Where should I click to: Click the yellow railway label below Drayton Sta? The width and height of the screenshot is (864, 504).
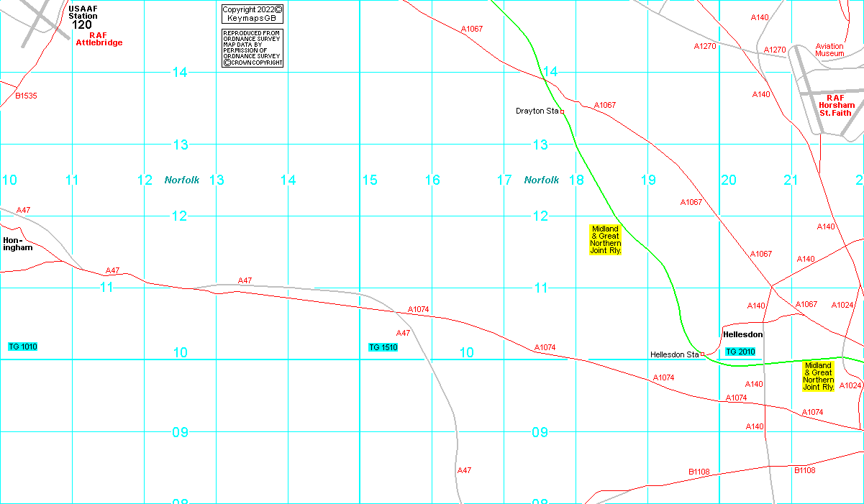coord(606,239)
